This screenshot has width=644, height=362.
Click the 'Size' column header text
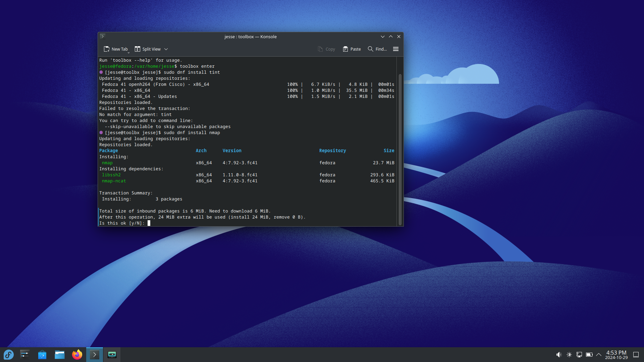tap(389, 151)
